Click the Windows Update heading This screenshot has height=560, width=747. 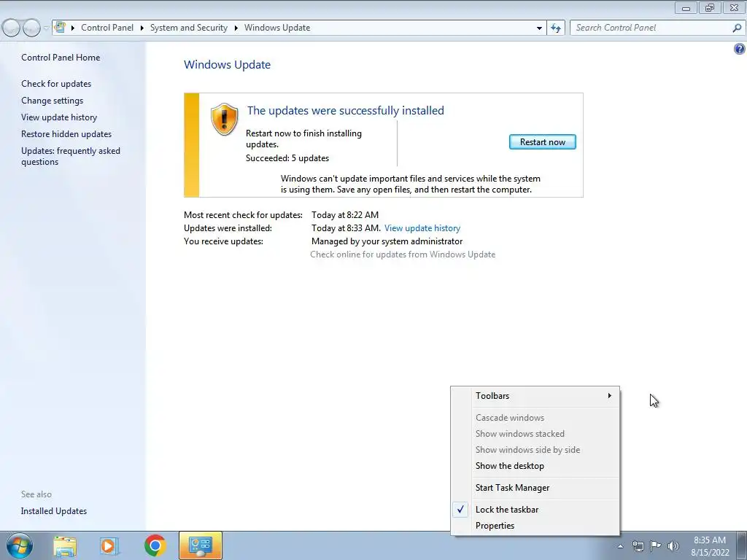click(228, 65)
